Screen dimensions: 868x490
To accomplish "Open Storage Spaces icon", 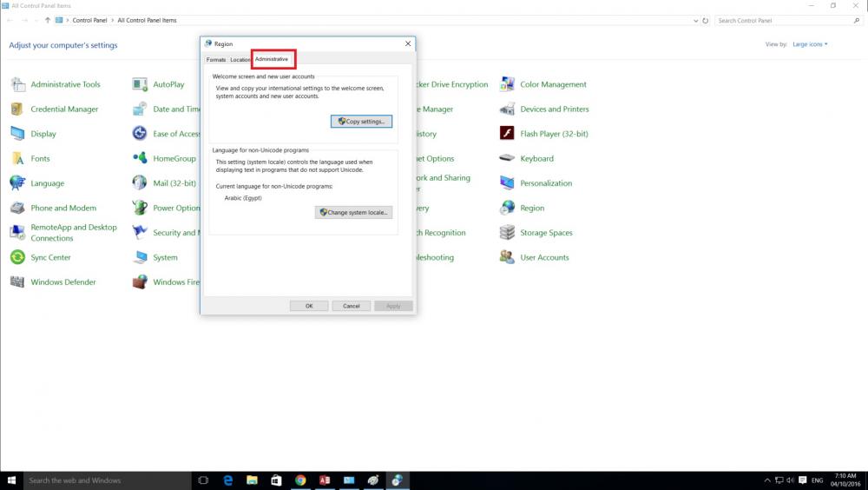I will click(507, 232).
